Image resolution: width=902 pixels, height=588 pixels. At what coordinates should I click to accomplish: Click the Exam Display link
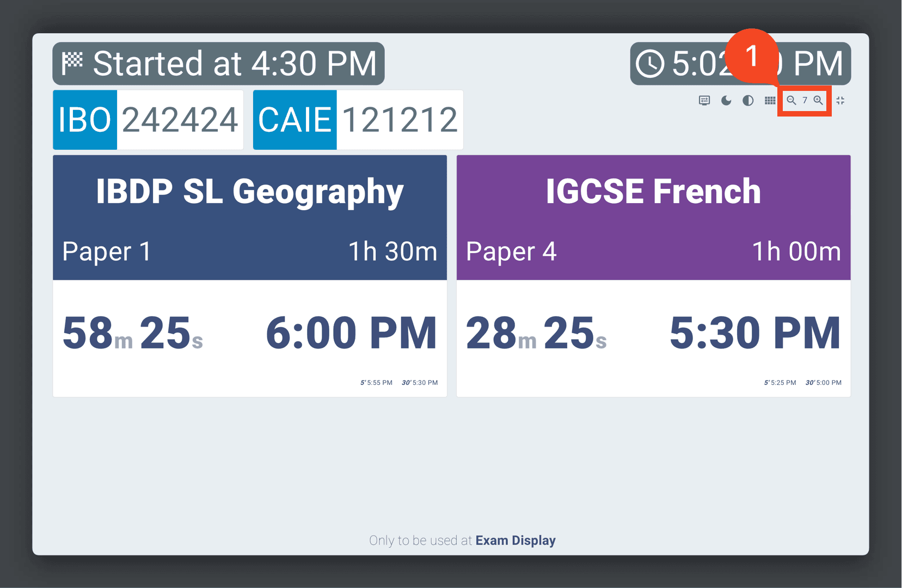pos(516,541)
